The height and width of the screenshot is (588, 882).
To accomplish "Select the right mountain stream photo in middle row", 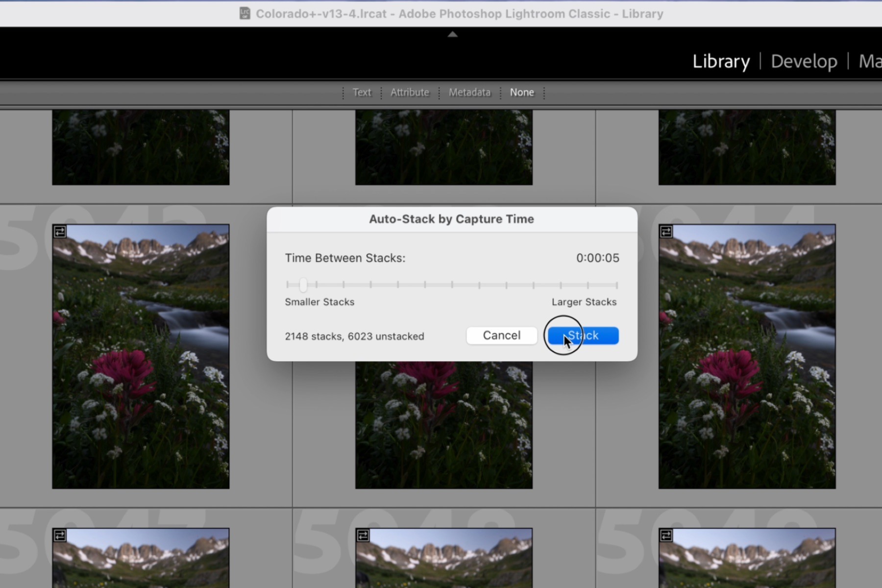I will pos(747,356).
